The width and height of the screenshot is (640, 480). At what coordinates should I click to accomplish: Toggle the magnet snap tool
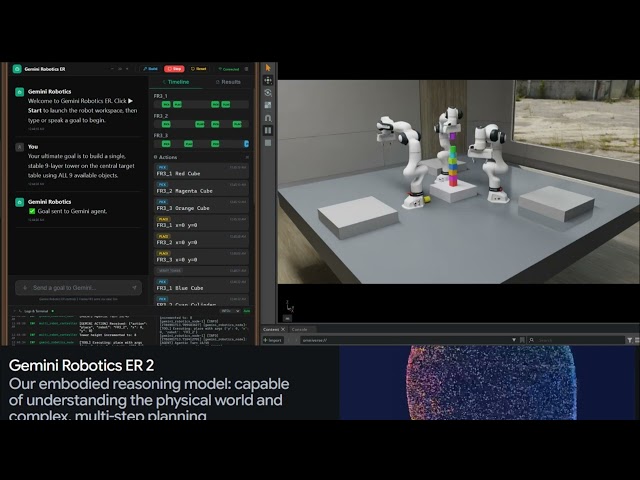268,118
